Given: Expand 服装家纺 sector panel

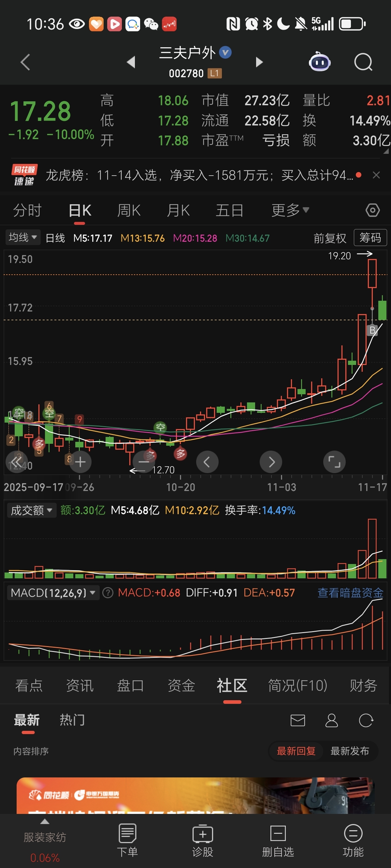Looking at the screenshot, I should tap(45, 840).
